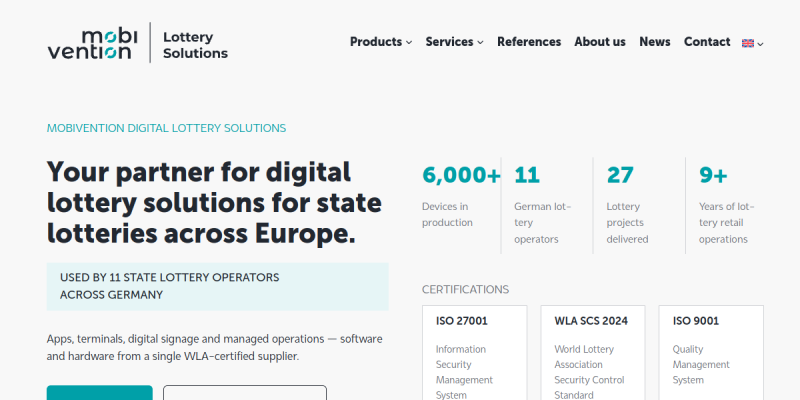
Task: Select the WLA SCS 2024 certification card
Action: pos(593,353)
